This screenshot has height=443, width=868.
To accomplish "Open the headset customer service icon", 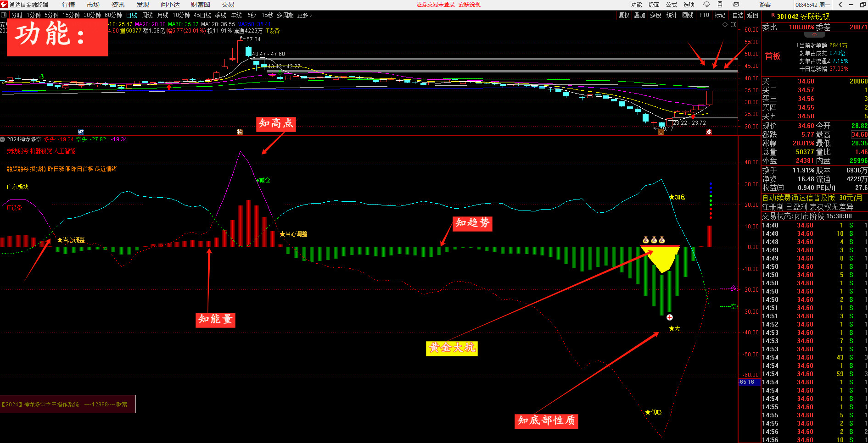I will pyautogui.click(x=706, y=5).
